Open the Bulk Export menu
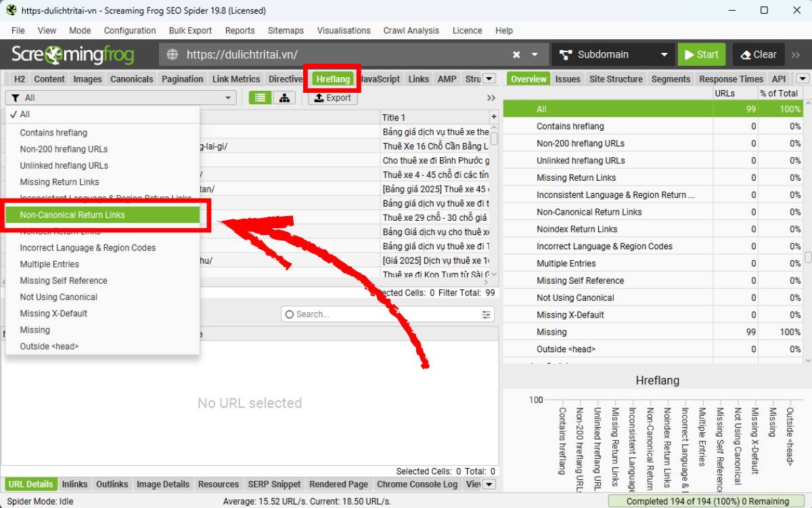812x508 pixels. click(x=190, y=30)
